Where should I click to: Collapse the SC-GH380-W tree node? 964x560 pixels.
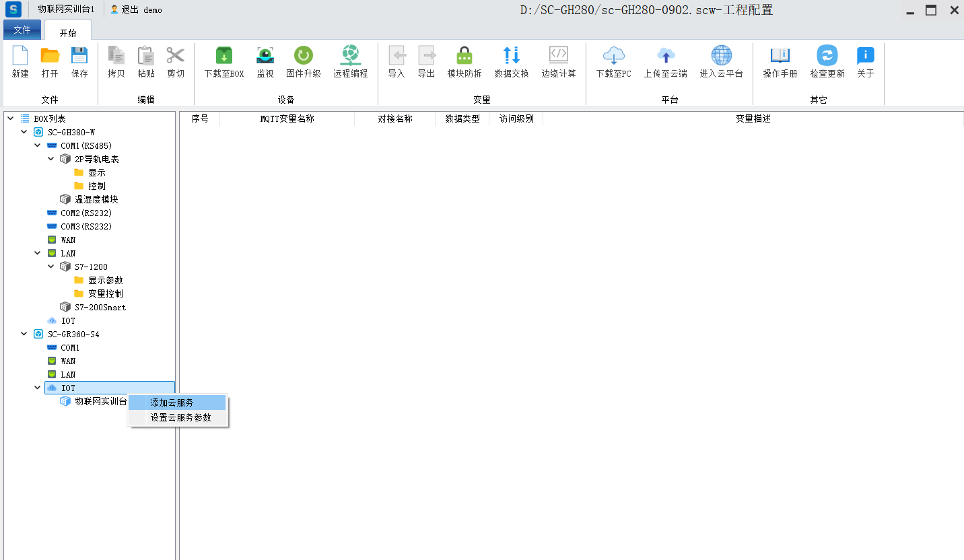(x=24, y=132)
